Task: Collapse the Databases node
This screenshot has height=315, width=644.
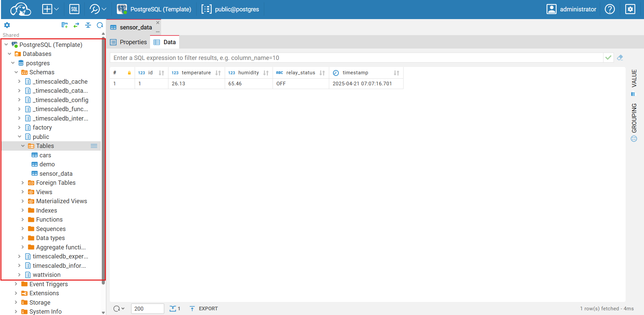Action: coord(9,54)
